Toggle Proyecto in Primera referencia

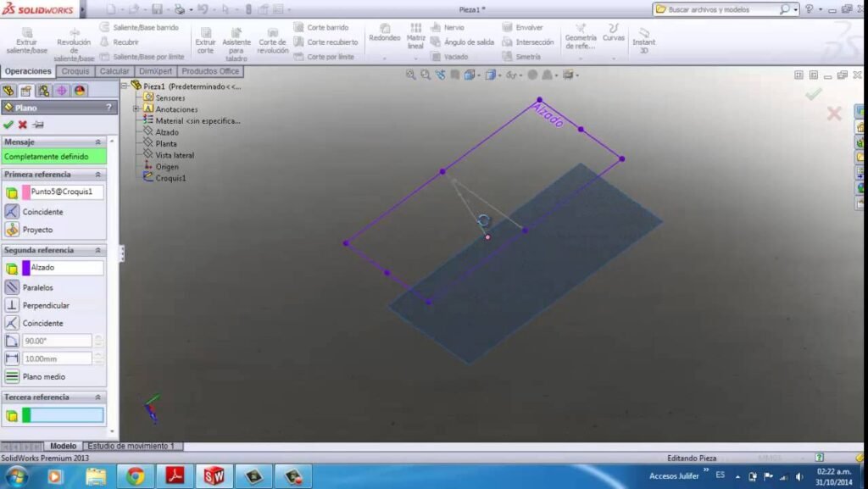(x=12, y=229)
